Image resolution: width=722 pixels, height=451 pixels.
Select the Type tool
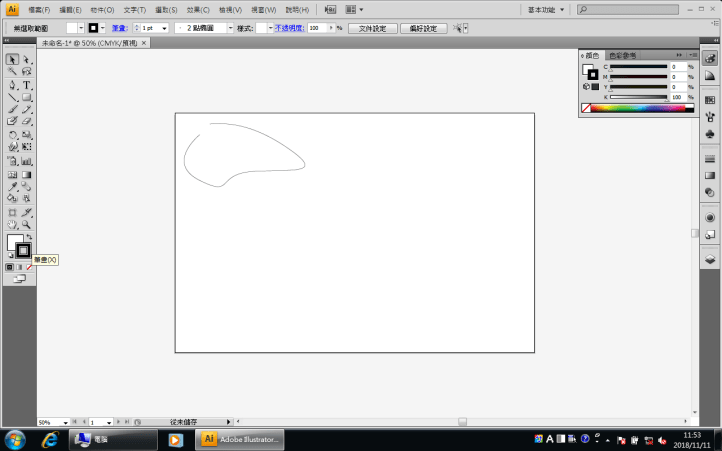click(x=27, y=86)
